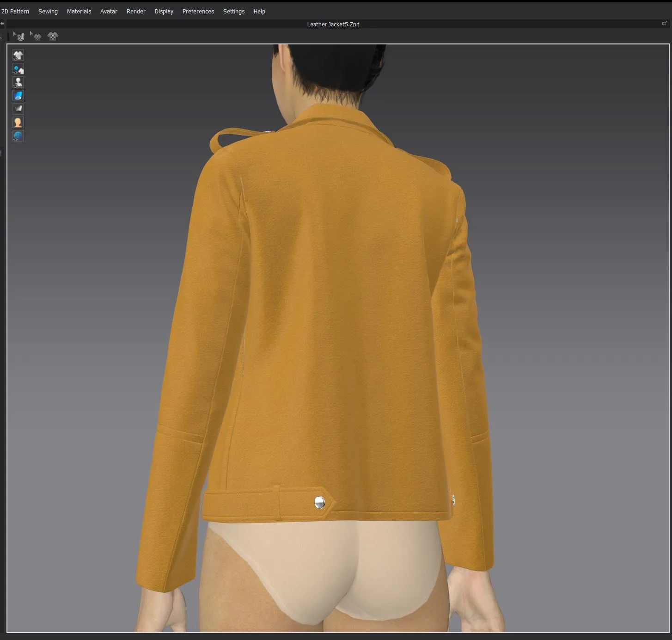Open the 2D Pattern menu

tap(15, 11)
